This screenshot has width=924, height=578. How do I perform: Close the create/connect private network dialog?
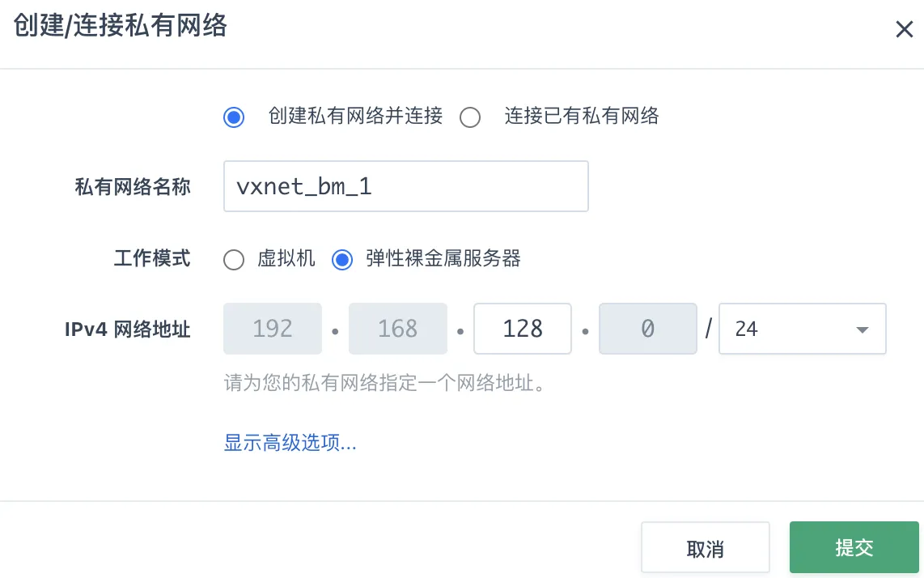click(904, 30)
